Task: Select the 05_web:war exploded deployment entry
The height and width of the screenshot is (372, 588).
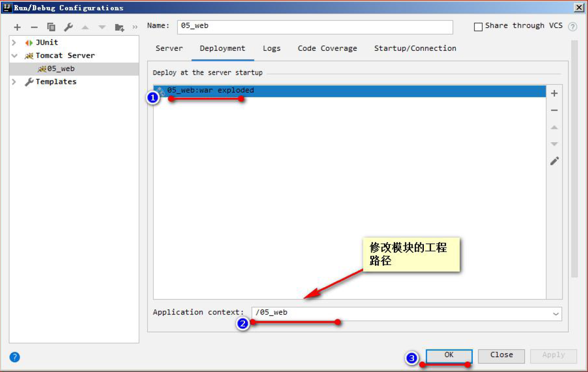Action: (212, 90)
